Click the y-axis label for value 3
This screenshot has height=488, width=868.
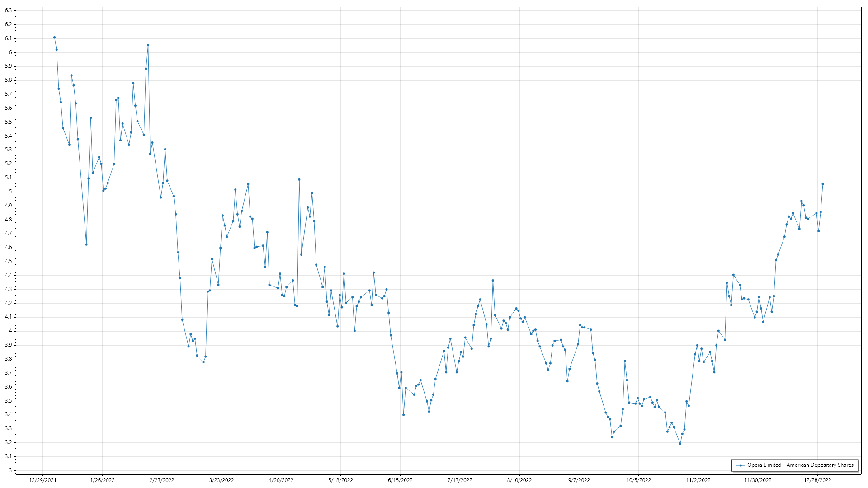click(10, 470)
